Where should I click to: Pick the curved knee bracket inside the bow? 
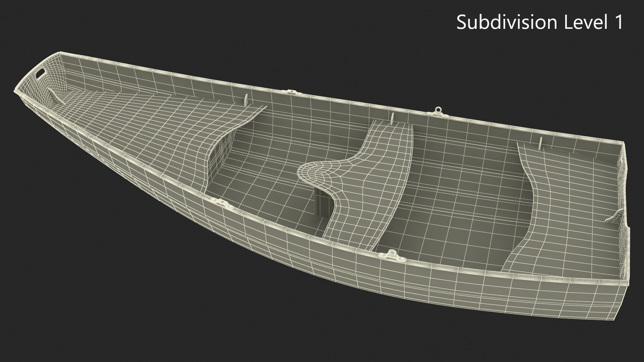tap(55, 96)
